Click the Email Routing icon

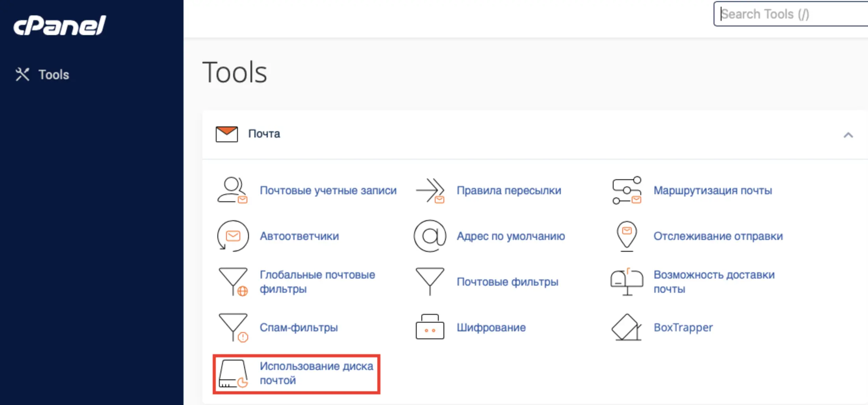click(x=626, y=190)
